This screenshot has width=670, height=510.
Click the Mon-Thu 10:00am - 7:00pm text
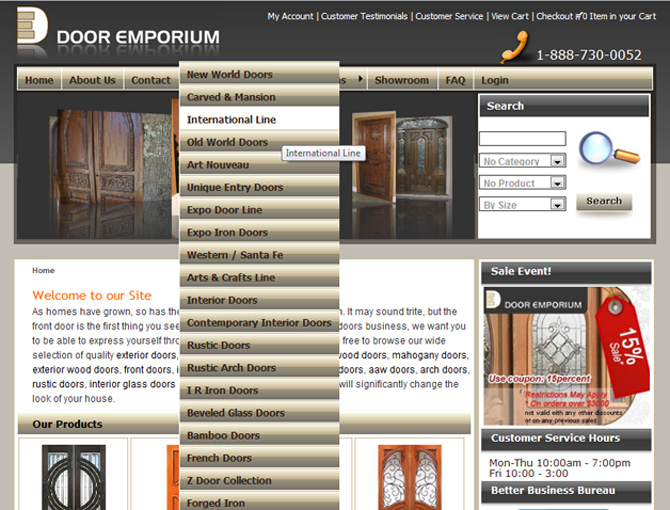[559, 463]
